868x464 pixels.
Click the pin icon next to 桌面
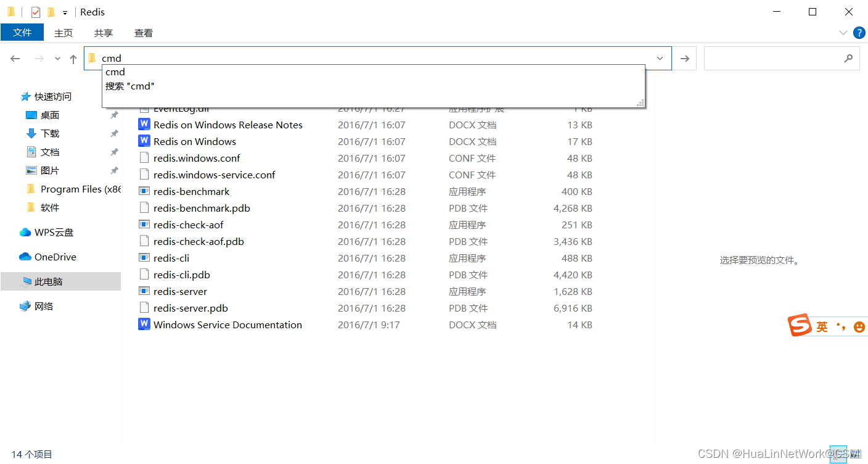tap(114, 115)
